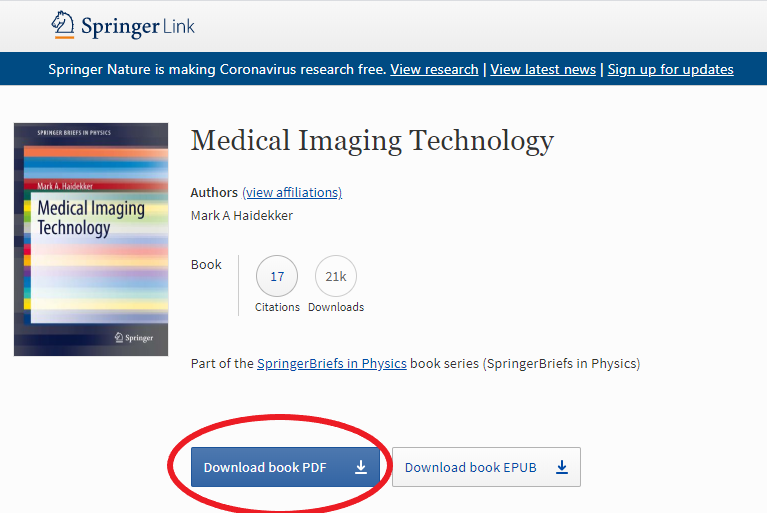Click the "Medical Imaging Technology" page heading
767x513 pixels.
coord(372,140)
